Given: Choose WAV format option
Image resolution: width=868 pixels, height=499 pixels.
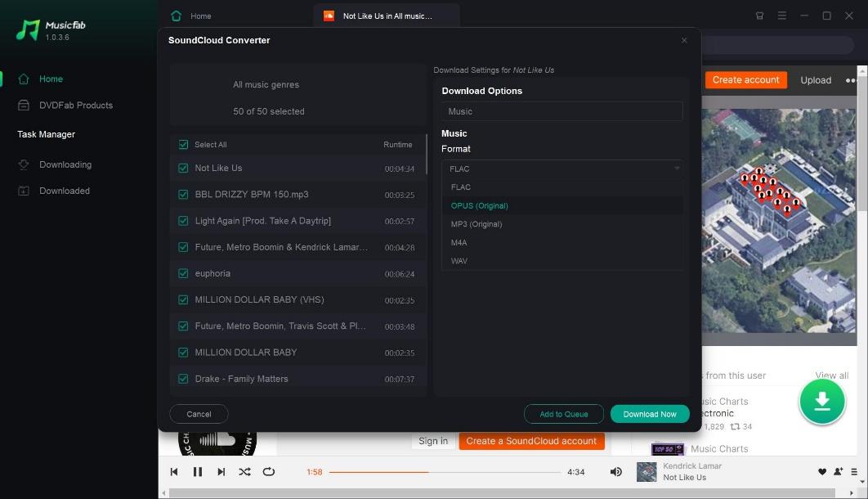Looking at the screenshot, I should tap(562, 261).
